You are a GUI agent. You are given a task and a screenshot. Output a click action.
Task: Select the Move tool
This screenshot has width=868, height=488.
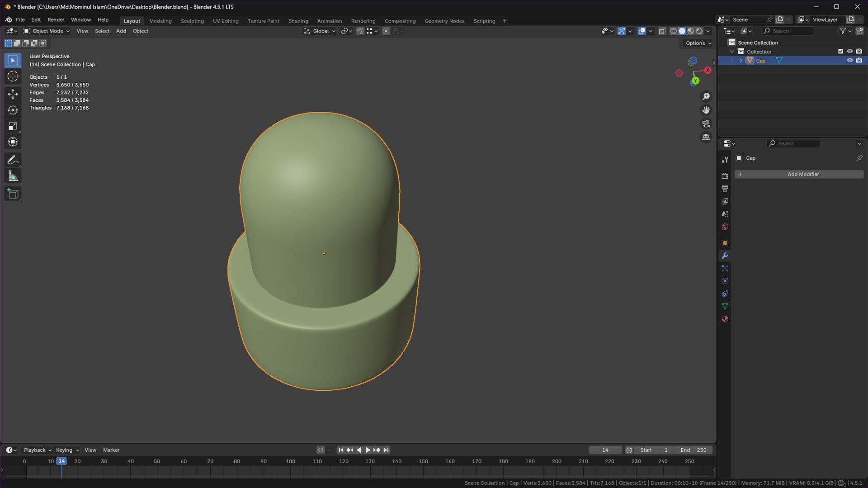(13, 94)
